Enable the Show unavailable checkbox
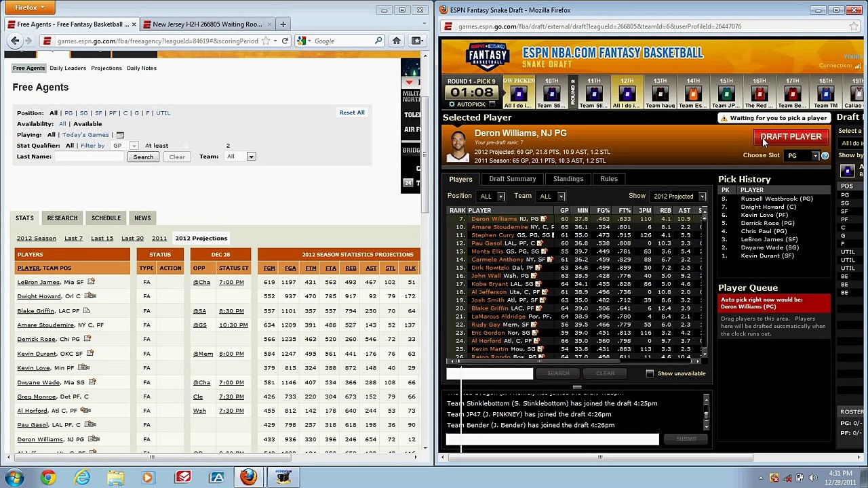The height and width of the screenshot is (488, 868). (650, 373)
